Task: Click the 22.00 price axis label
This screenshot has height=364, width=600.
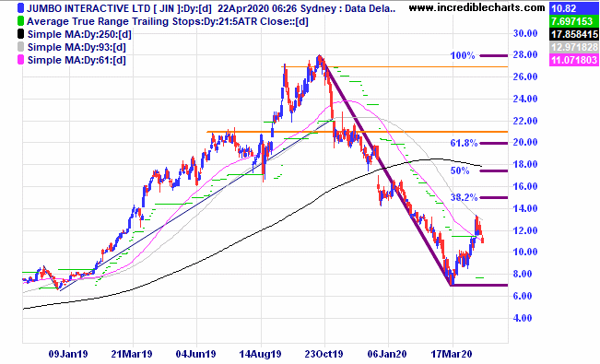Action: pyautogui.click(x=525, y=121)
